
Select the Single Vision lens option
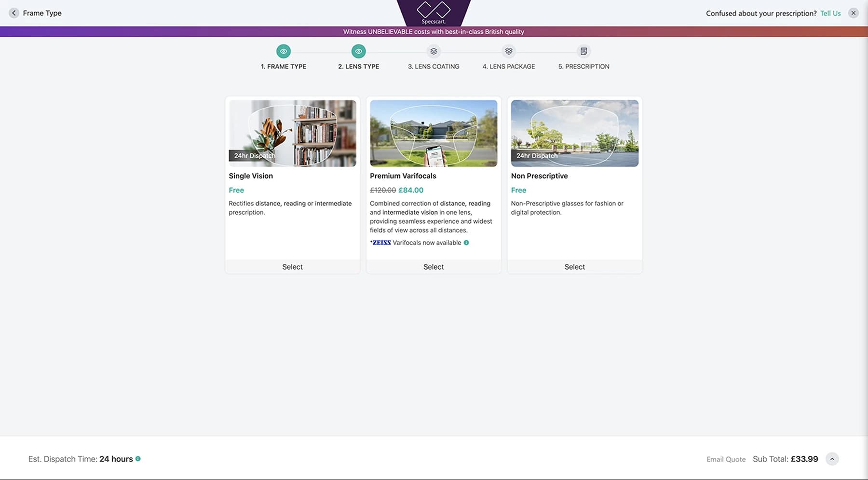[292, 267]
